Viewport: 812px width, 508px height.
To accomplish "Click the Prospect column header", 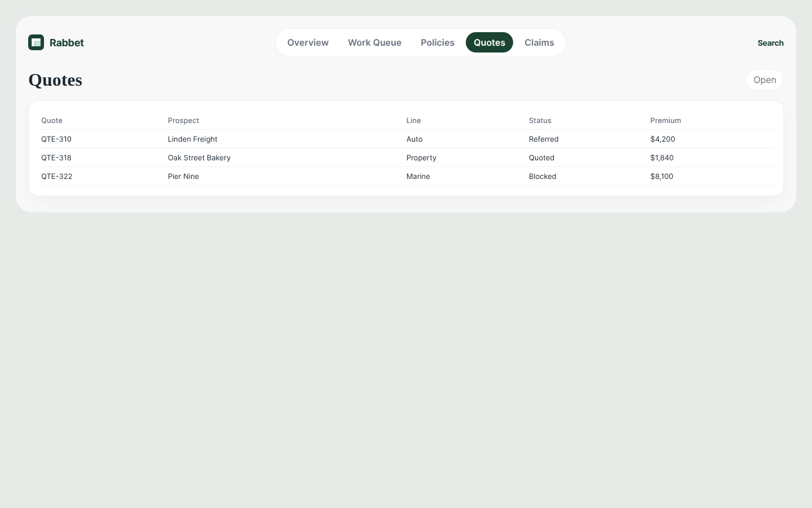I will [183, 120].
